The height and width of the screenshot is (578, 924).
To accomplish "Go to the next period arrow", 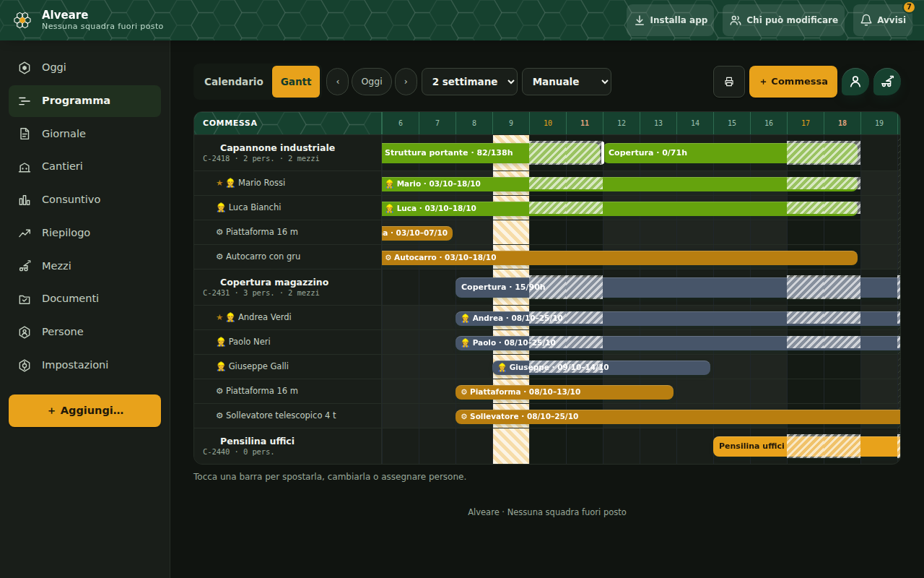I will 406,82.
